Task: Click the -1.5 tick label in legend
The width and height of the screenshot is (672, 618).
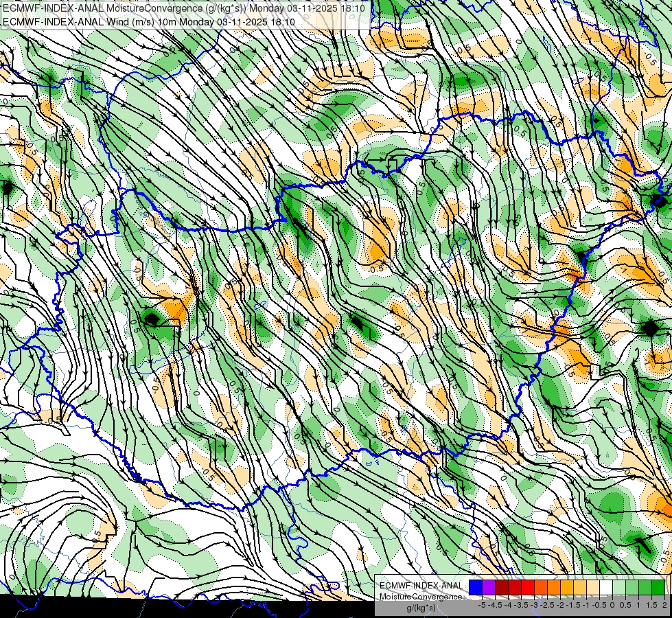Action: 573,605
